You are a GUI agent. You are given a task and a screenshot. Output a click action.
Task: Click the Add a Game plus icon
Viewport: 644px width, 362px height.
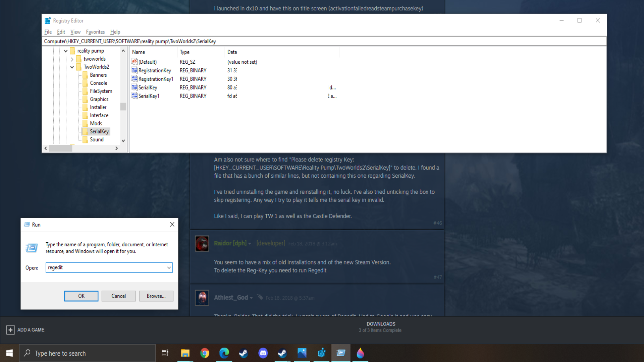(x=10, y=330)
